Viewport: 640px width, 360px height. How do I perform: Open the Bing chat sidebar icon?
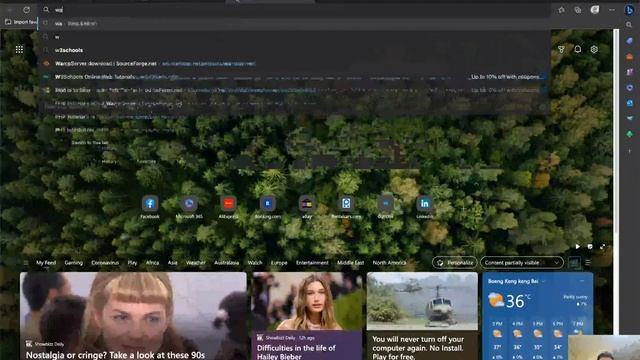tap(629, 10)
